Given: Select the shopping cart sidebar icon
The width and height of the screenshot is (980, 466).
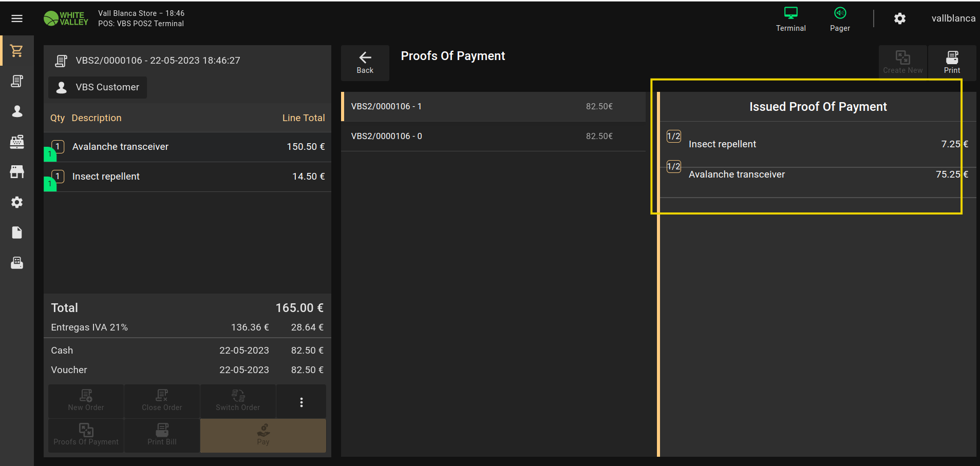Looking at the screenshot, I should coord(17,51).
